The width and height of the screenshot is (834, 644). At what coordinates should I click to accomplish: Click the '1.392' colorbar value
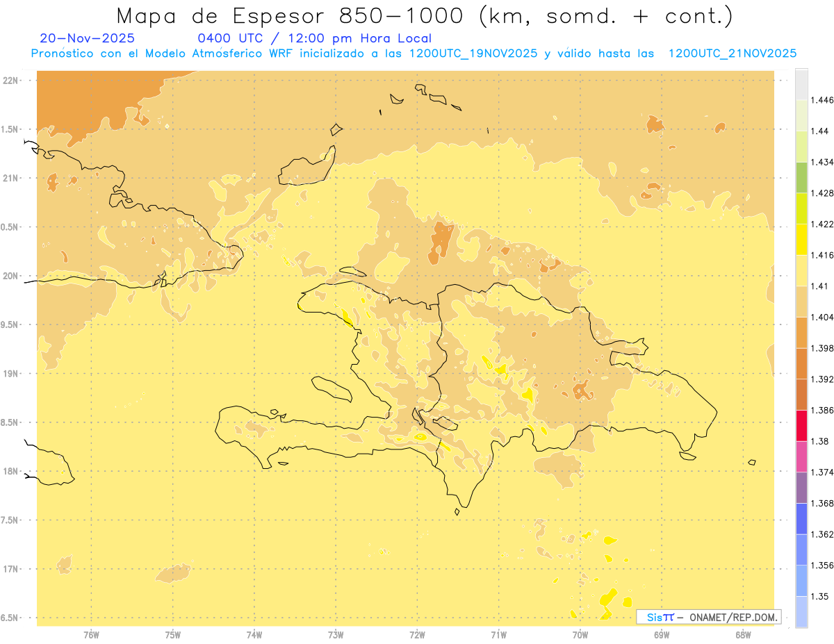821,379
